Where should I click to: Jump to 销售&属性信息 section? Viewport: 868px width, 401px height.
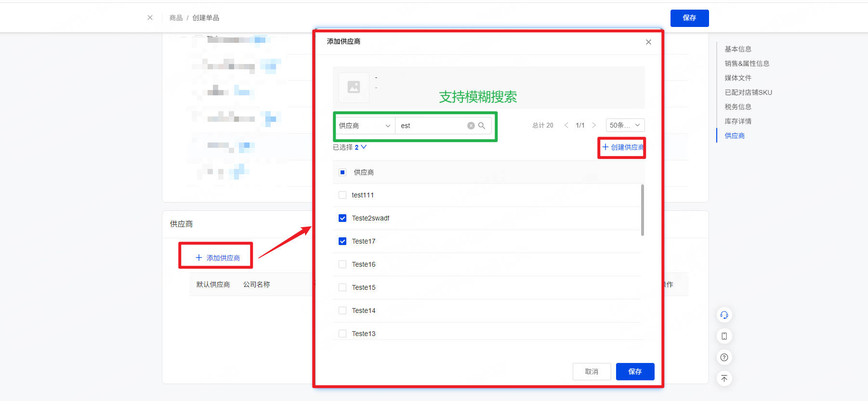[747, 64]
